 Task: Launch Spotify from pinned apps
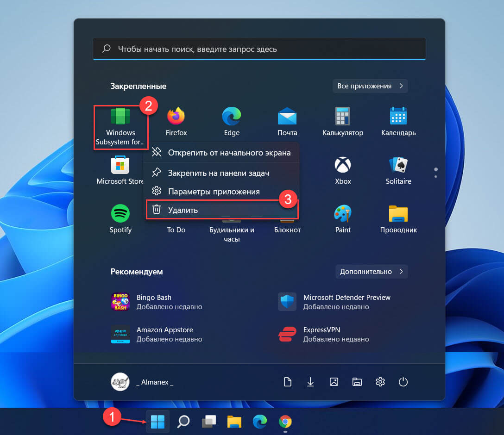pyautogui.click(x=120, y=219)
